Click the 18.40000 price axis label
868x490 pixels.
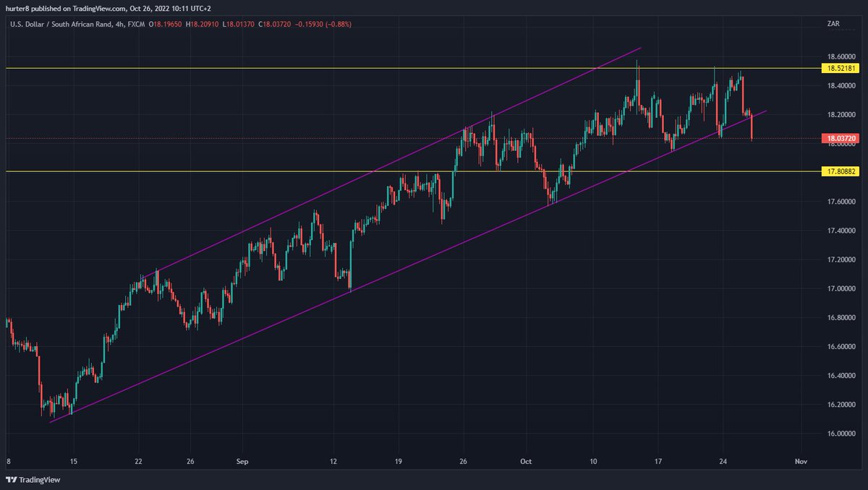841,86
